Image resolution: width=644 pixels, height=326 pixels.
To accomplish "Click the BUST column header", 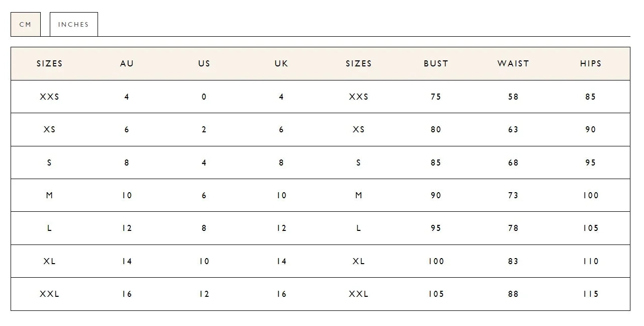I will tap(435, 63).
